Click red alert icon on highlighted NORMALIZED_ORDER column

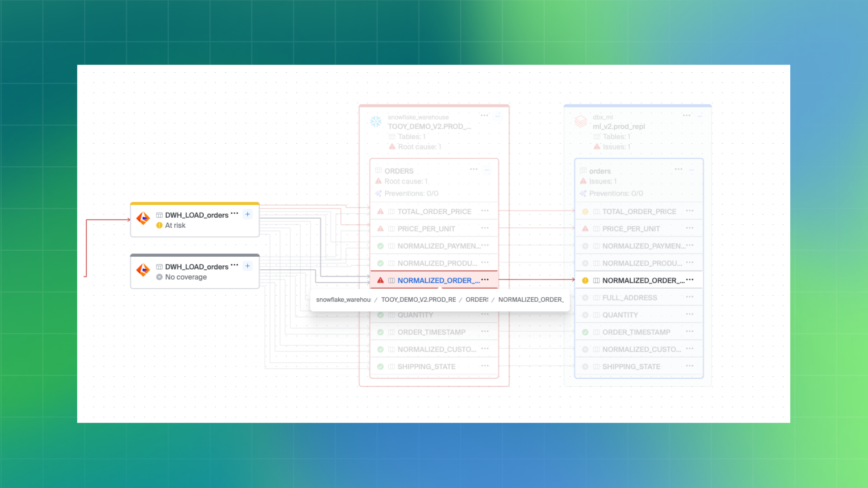pyautogui.click(x=380, y=281)
